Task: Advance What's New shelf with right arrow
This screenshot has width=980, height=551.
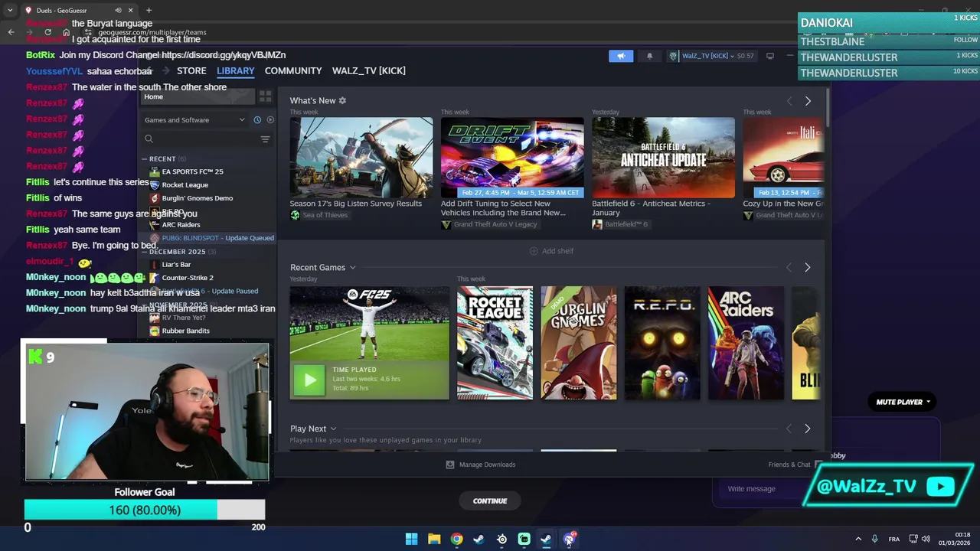Action: coord(808,101)
